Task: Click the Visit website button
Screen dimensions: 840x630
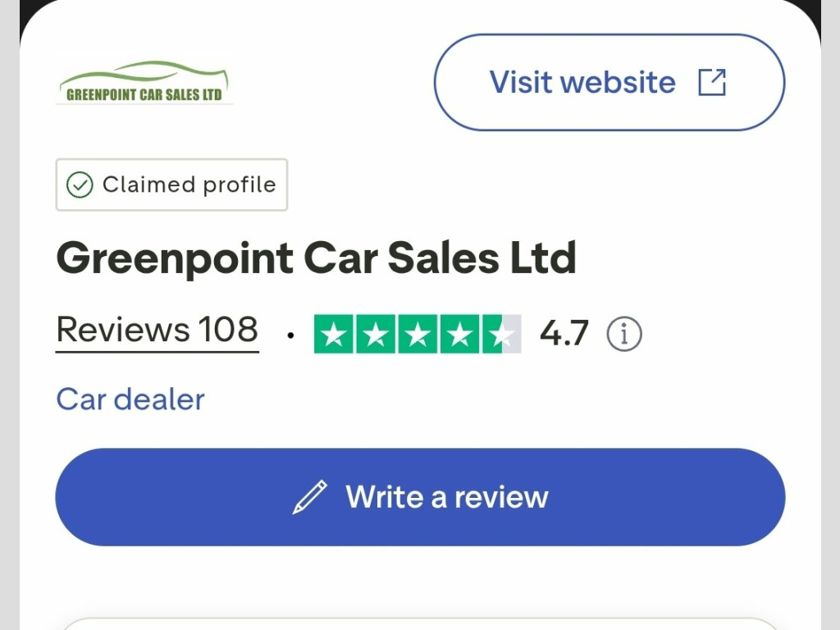Action: [x=609, y=82]
